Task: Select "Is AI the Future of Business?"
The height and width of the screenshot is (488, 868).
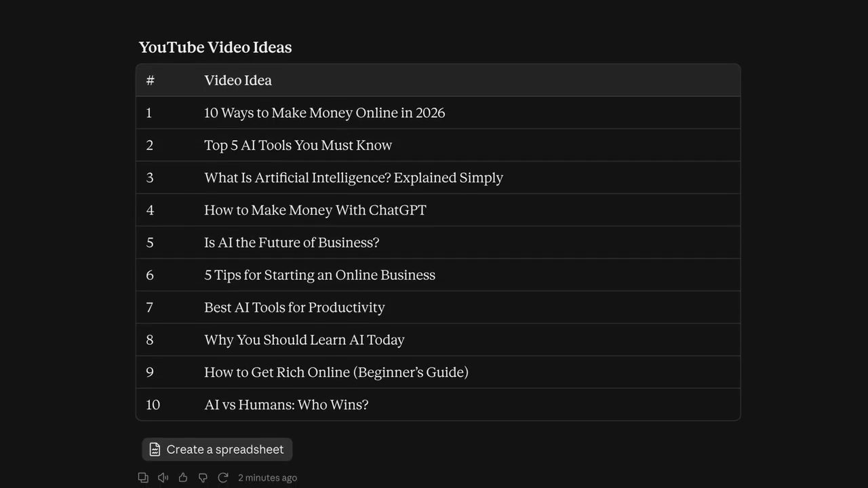Action: pos(292,243)
